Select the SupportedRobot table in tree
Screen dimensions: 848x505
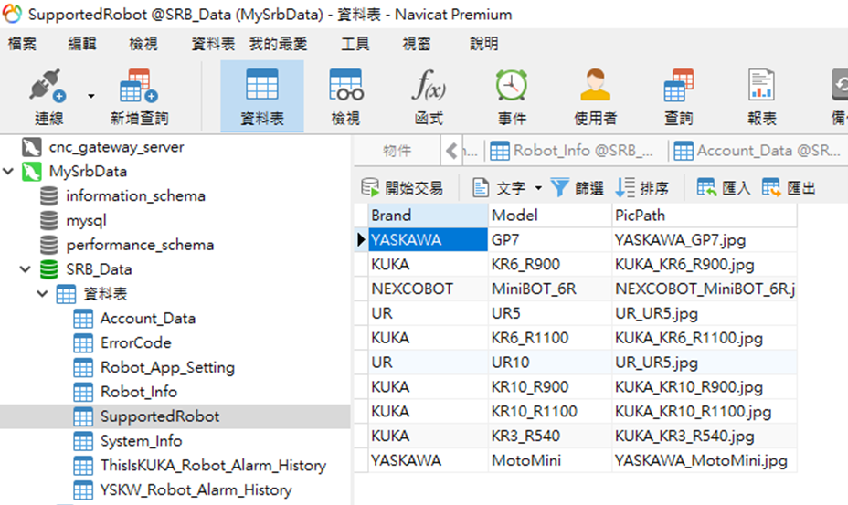coord(160,416)
